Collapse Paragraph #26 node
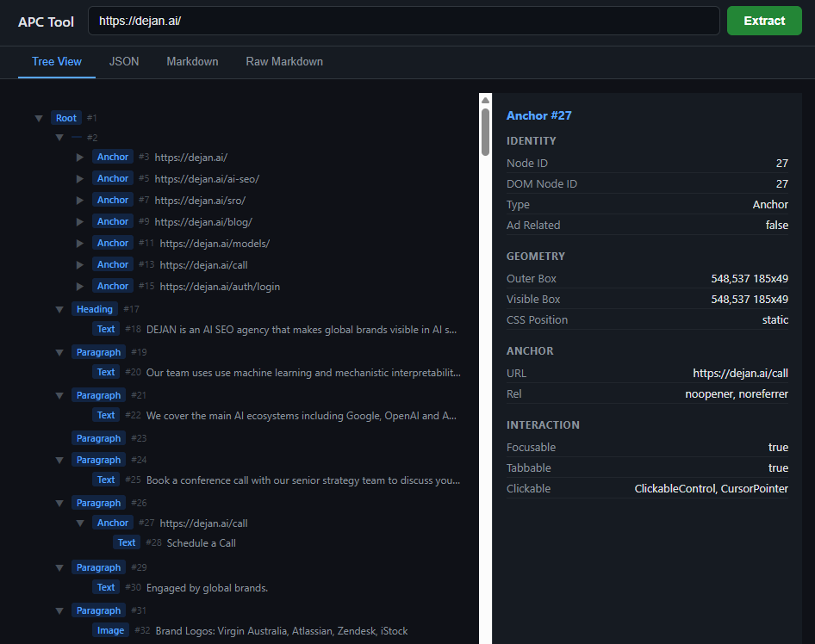The height and width of the screenshot is (644, 815). tap(59, 504)
